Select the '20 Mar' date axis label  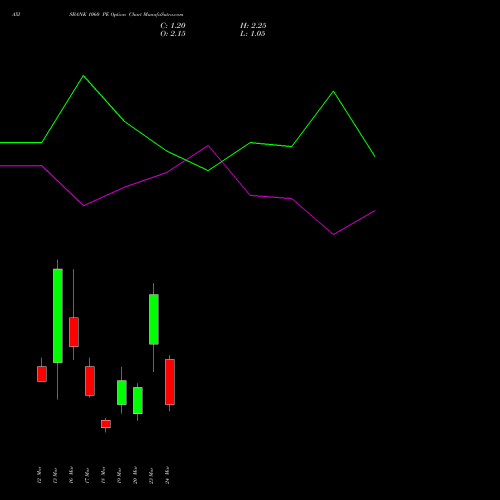pyautogui.click(x=135, y=475)
